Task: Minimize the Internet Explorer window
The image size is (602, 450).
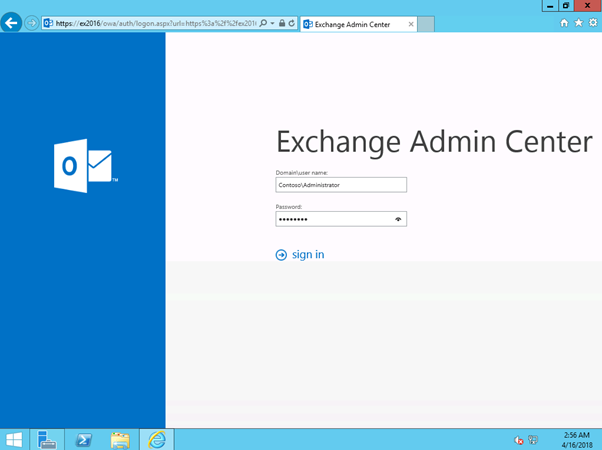Action: tap(550, 6)
